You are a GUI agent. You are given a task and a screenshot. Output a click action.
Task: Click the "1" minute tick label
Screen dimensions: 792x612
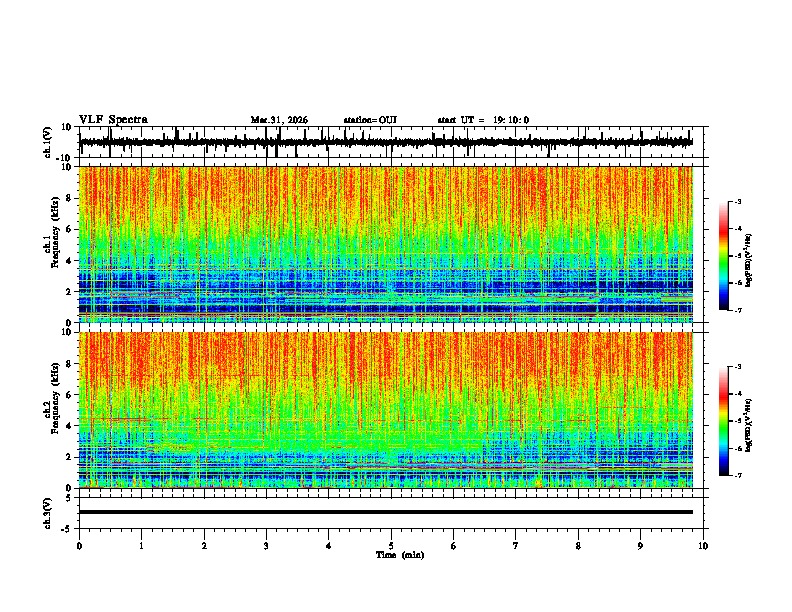coord(141,546)
